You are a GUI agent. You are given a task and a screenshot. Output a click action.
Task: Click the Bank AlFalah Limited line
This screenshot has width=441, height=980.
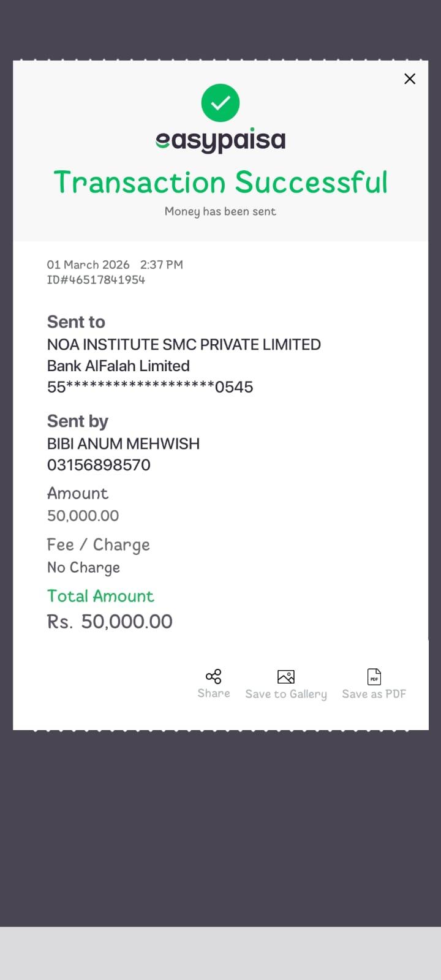point(118,366)
